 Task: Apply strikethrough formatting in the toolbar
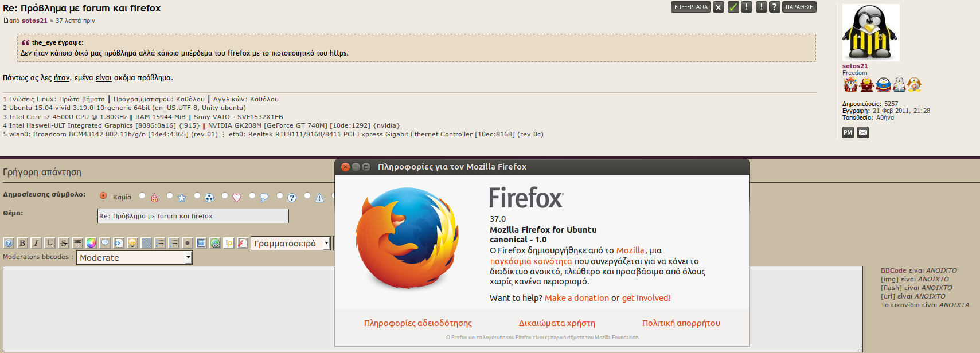point(64,243)
